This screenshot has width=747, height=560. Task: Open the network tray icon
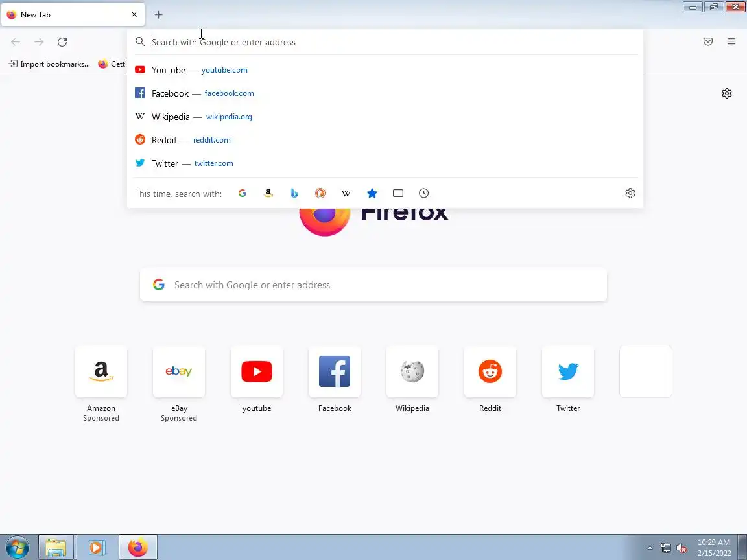tap(665, 548)
